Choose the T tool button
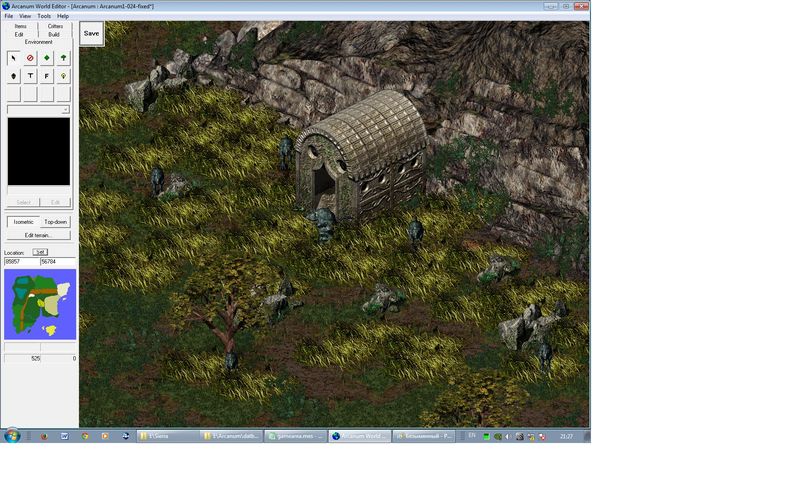800x497 pixels. [30, 76]
